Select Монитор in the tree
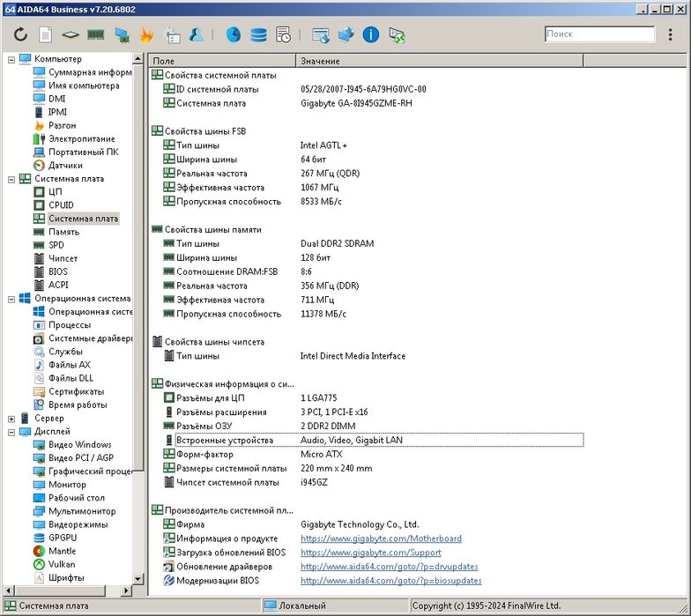 coord(67,485)
